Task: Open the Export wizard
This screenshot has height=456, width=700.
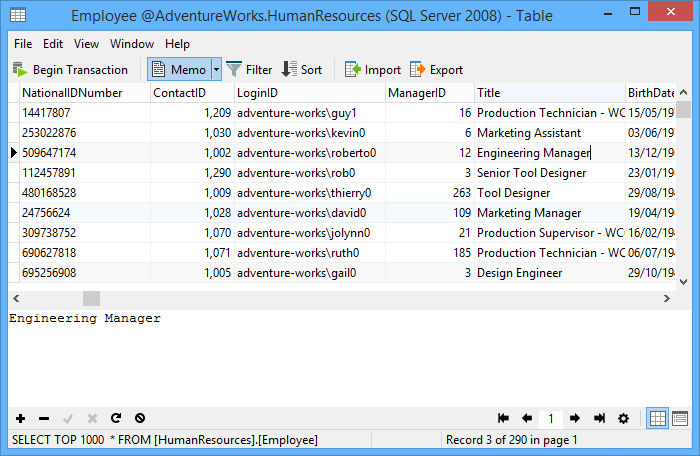Action: pos(437,70)
